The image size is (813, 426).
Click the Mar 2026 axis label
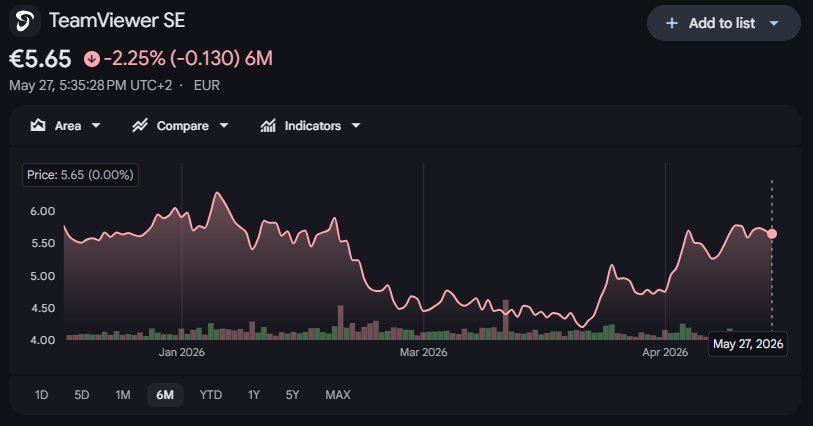pos(423,352)
